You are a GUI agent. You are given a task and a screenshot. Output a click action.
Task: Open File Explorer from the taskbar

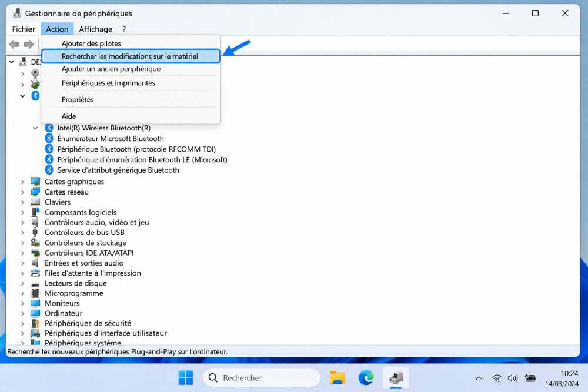coord(338,378)
